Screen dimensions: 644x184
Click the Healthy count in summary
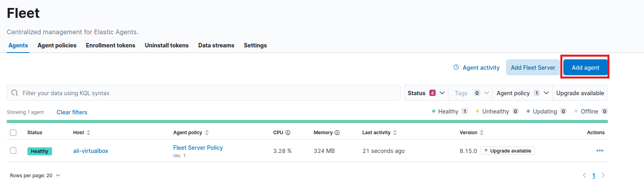464,111
